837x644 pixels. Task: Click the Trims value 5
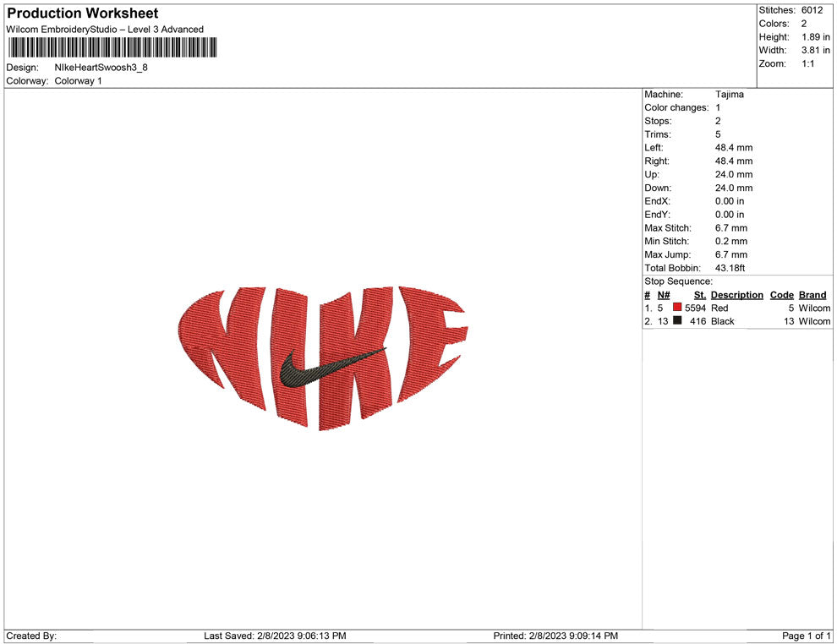point(718,134)
